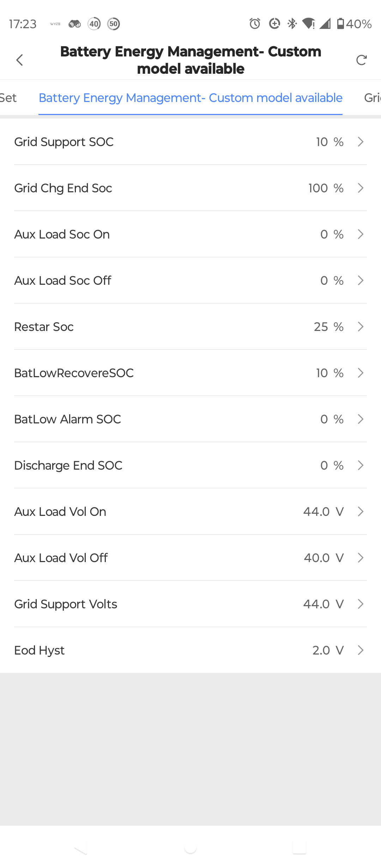Tap the Android home navigation button
381x868 pixels.
coord(190,847)
